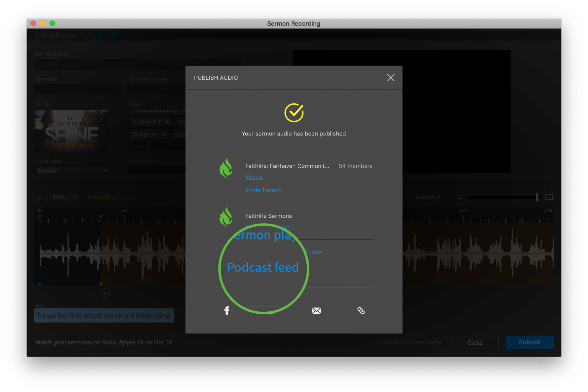Click the Listen link

pos(253,178)
